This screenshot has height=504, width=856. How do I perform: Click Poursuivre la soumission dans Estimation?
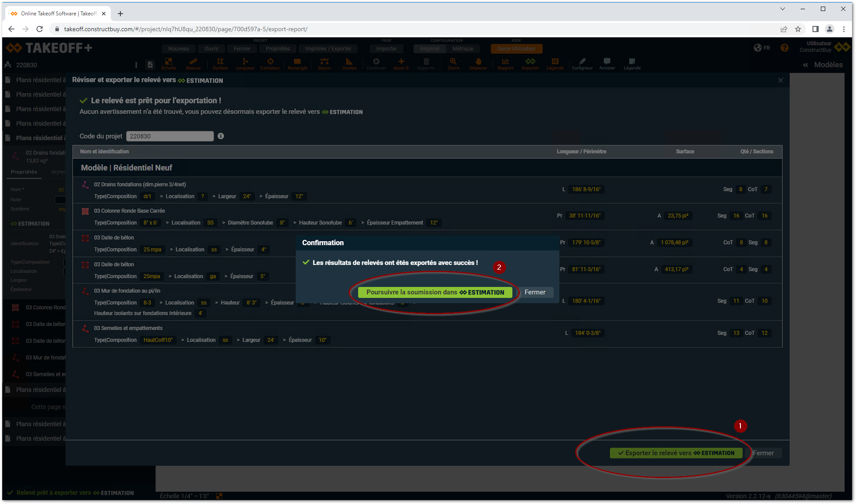435,292
